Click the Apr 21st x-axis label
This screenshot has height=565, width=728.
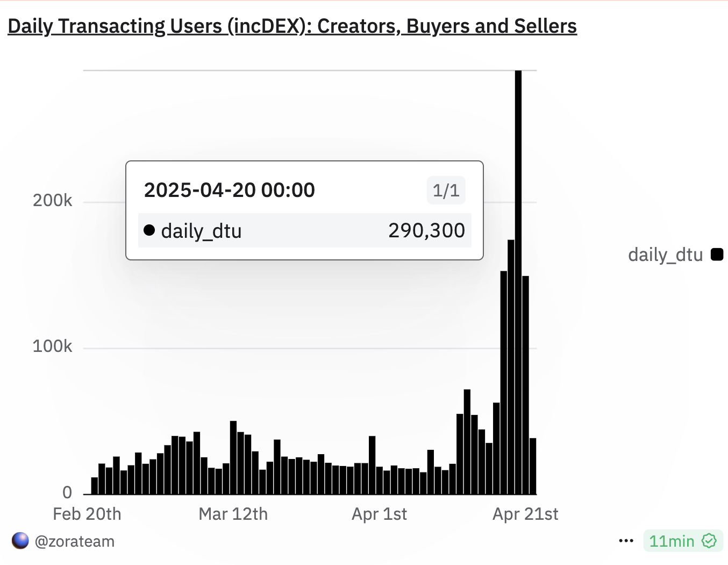click(x=525, y=514)
